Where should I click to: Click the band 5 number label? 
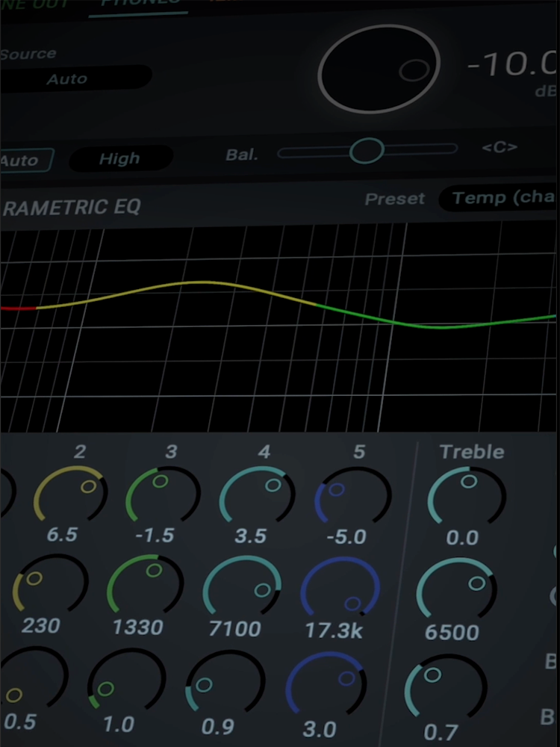pyautogui.click(x=359, y=452)
